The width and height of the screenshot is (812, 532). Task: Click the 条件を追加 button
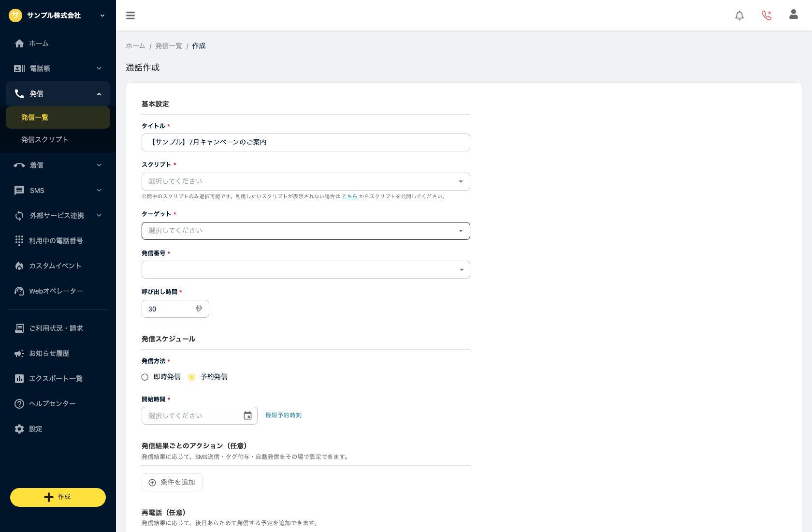pyautogui.click(x=172, y=483)
